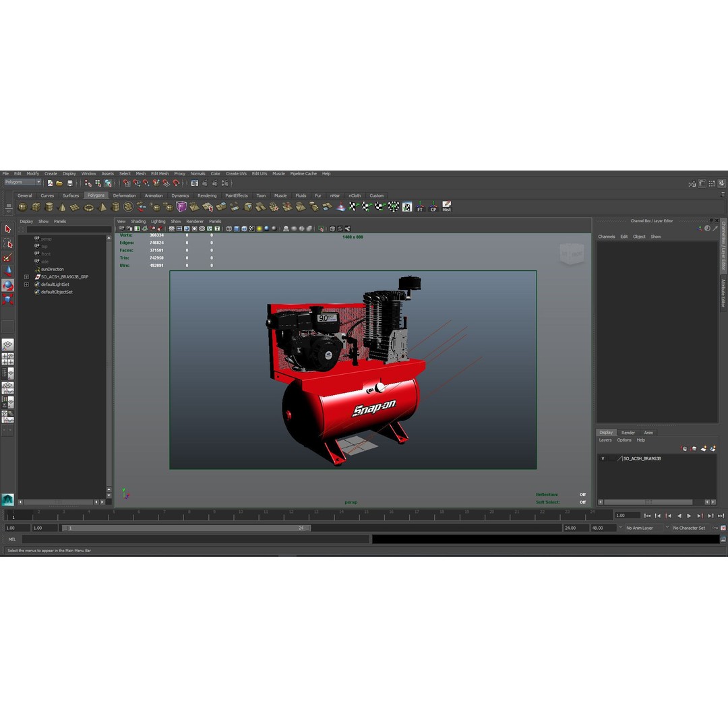The width and height of the screenshot is (728, 728).
Task: Play backwards on the timeline
Action: tap(679, 516)
